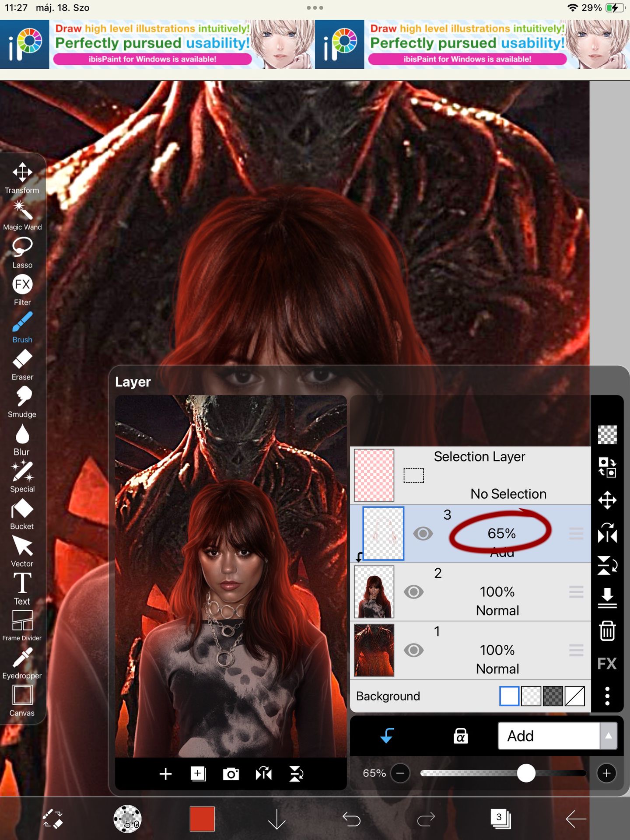Select layer 1 thumbnail

[x=374, y=650]
